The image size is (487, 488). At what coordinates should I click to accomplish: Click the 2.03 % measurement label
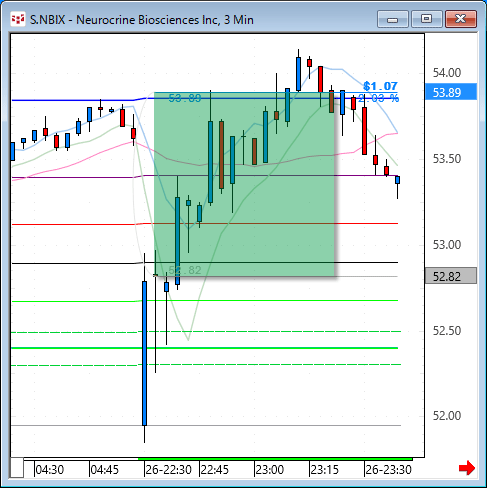coord(378,98)
